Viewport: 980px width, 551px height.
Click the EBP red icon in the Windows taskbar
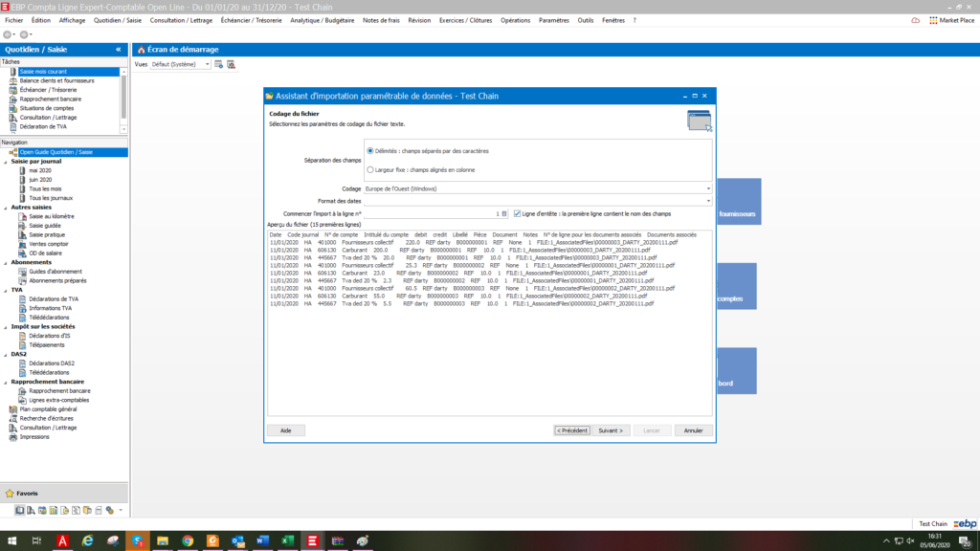313,541
